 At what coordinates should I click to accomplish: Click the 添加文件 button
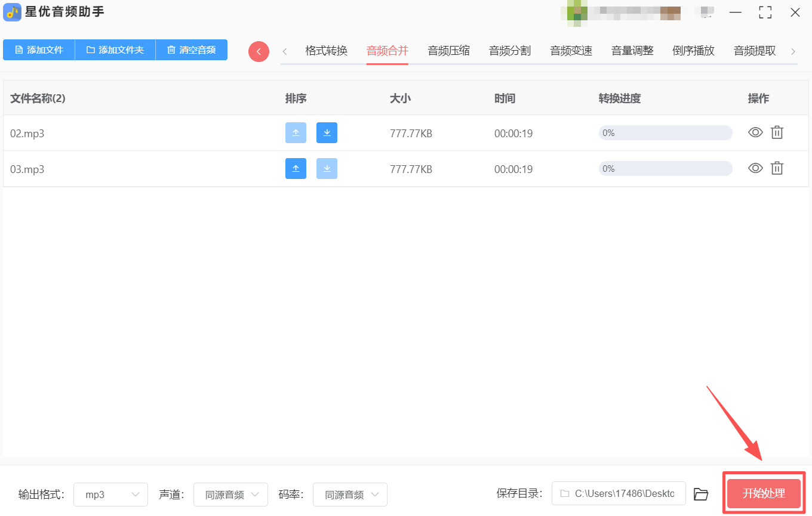39,50
